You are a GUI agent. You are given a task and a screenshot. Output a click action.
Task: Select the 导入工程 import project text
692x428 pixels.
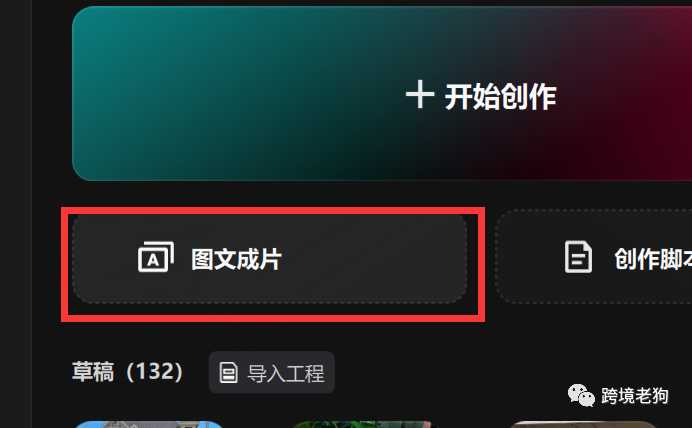click(x=286, y=373)
